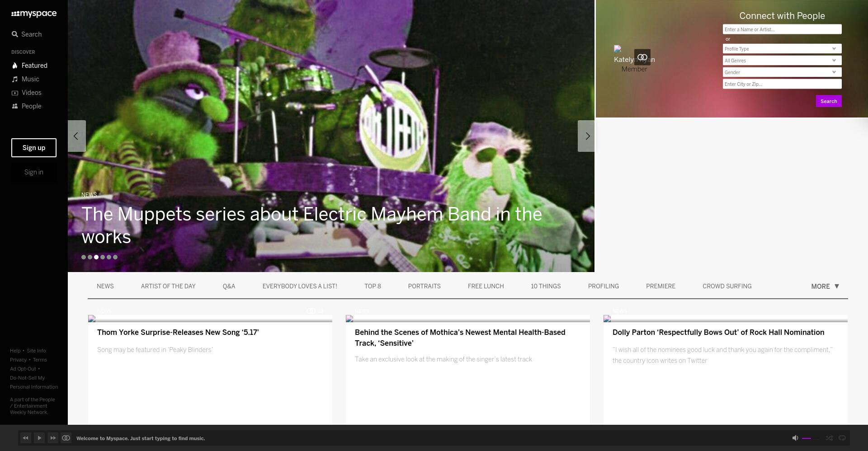Open the PREMIERE tab
This screenshot has height=451, width=868.
click(x=660, y=287)
